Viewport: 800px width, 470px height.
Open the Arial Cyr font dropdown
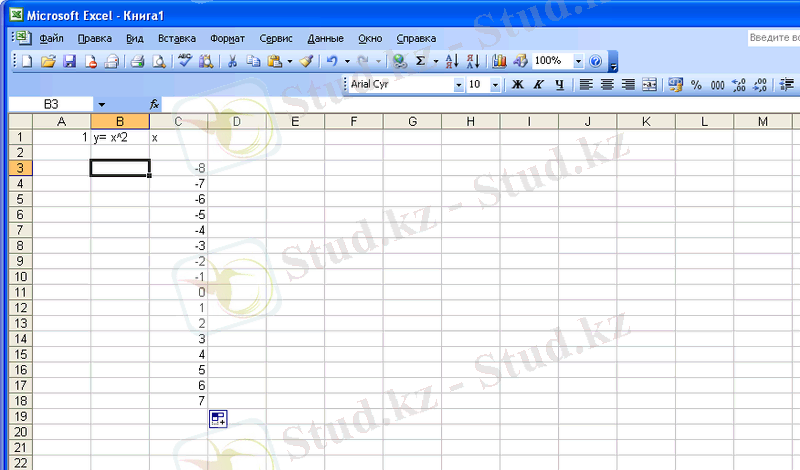[x=459, y=85]
